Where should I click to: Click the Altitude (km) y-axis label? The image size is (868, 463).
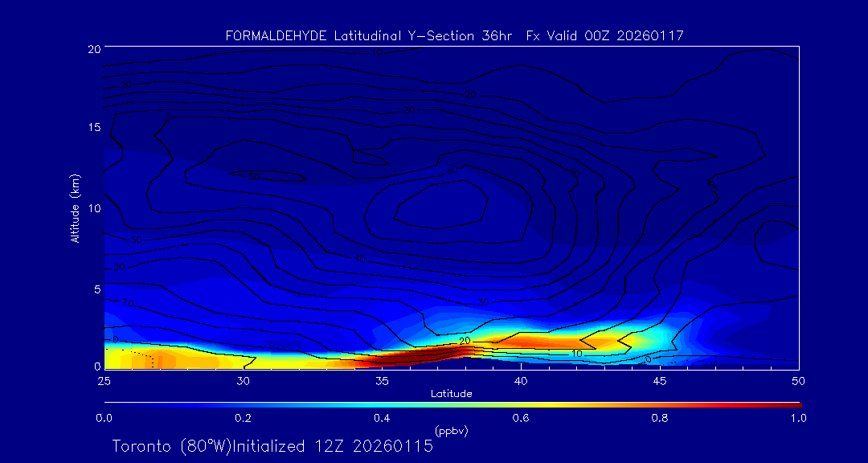pos(76,207)
